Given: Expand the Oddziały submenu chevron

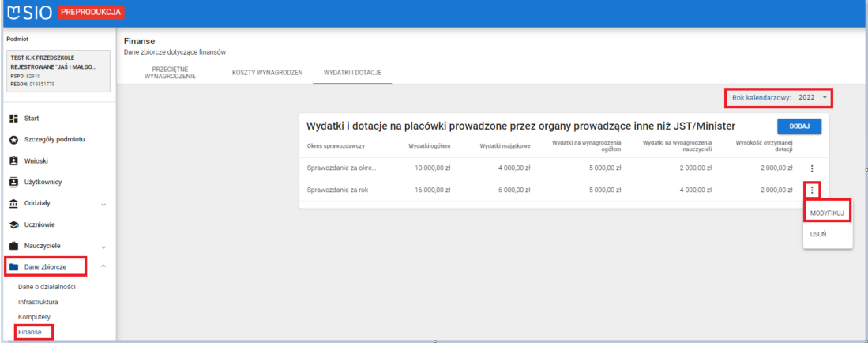Looking at the screenshot, I should (x=103, y=204).
